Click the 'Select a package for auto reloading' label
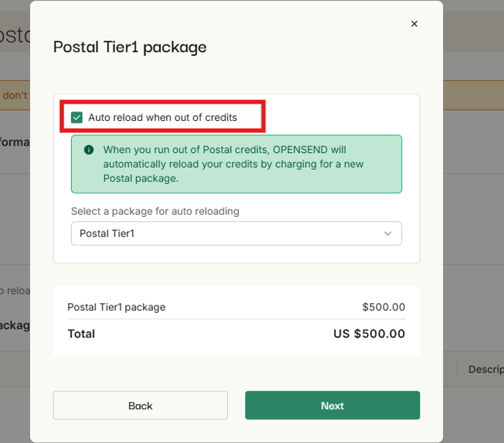Image resolution: width=504 pixels, height=443 pixels. pyautogui.click(x=155, y=211)
